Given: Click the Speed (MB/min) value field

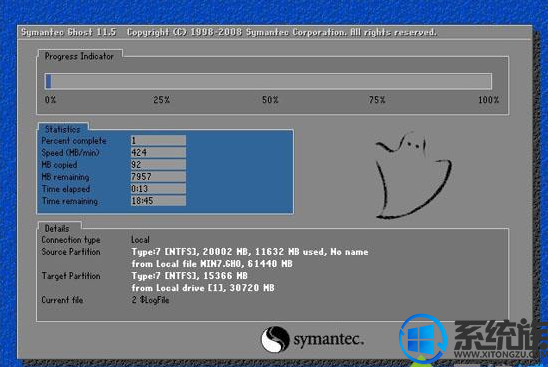Looking at the screenshot, I should 158,152.
